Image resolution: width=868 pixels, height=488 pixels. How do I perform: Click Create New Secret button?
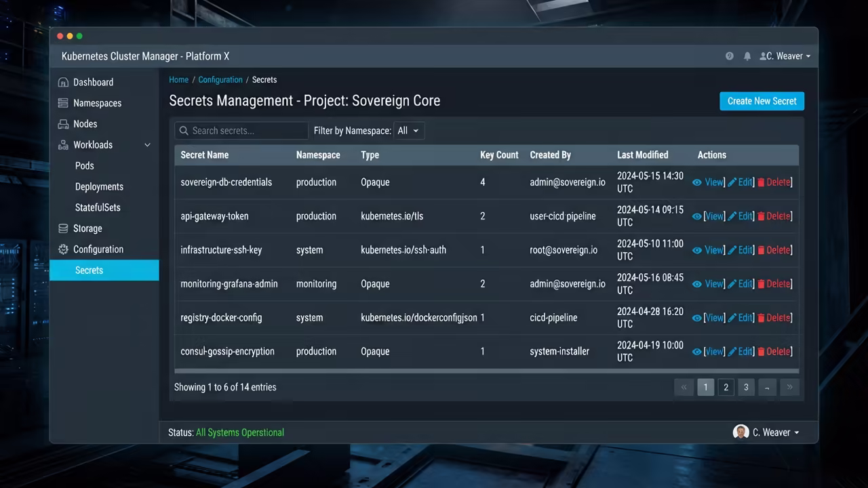762,101
